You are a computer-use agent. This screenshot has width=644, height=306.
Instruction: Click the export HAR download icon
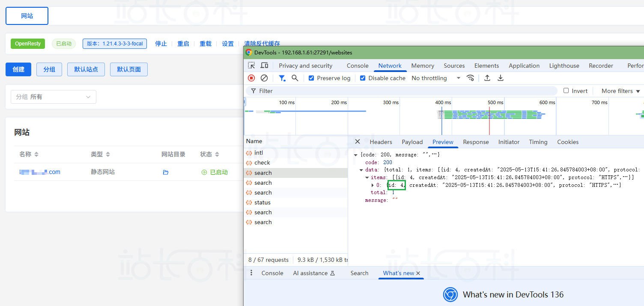coord(500,78)
